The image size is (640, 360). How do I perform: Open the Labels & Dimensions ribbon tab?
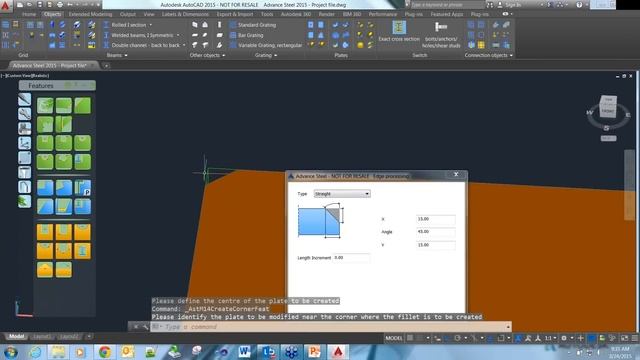185,14
